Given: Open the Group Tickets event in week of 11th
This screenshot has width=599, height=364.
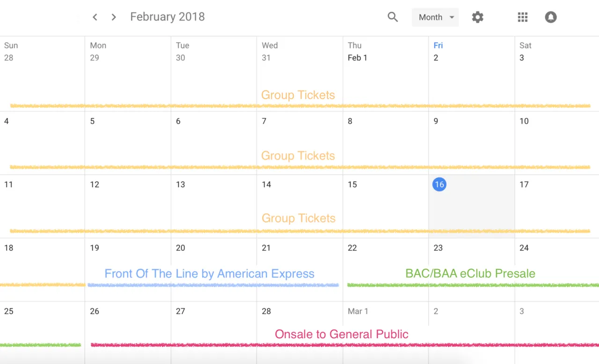Looking at the screenshot, I should pos(299,218).
